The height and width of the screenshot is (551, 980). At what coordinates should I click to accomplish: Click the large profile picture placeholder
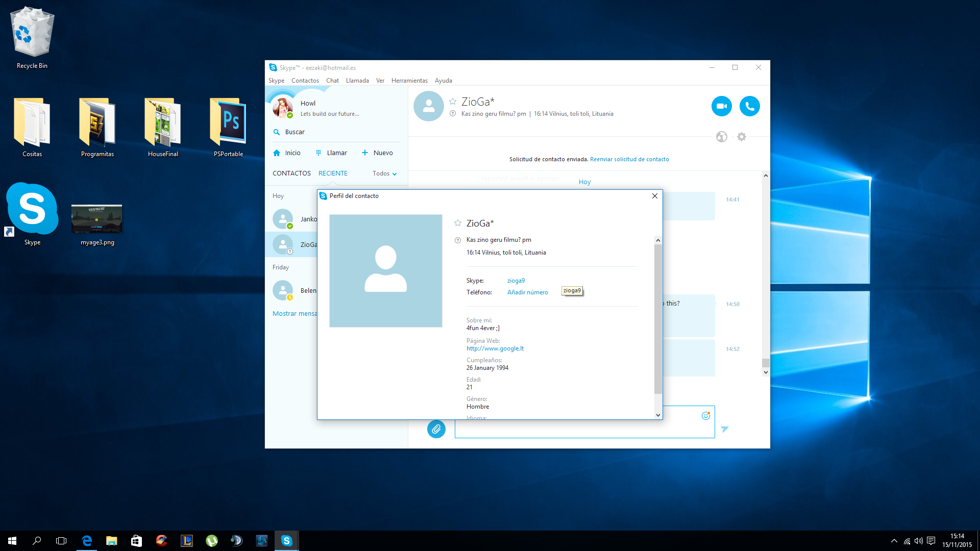click(x=386, y=271)
